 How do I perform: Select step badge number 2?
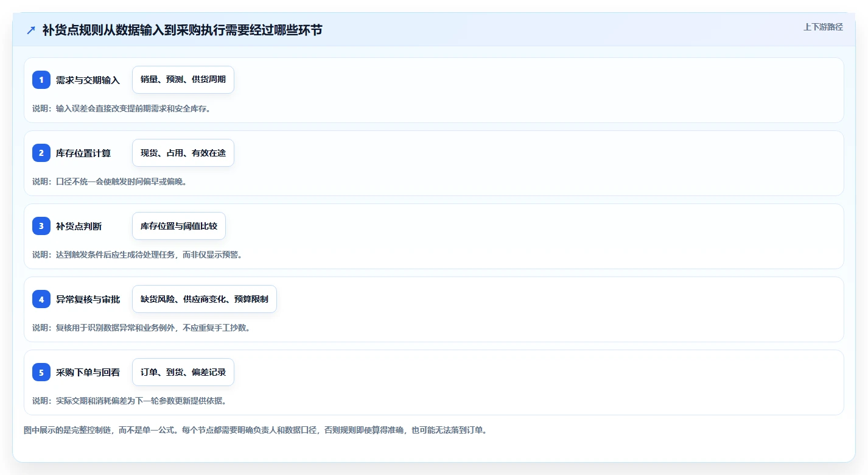41,153
